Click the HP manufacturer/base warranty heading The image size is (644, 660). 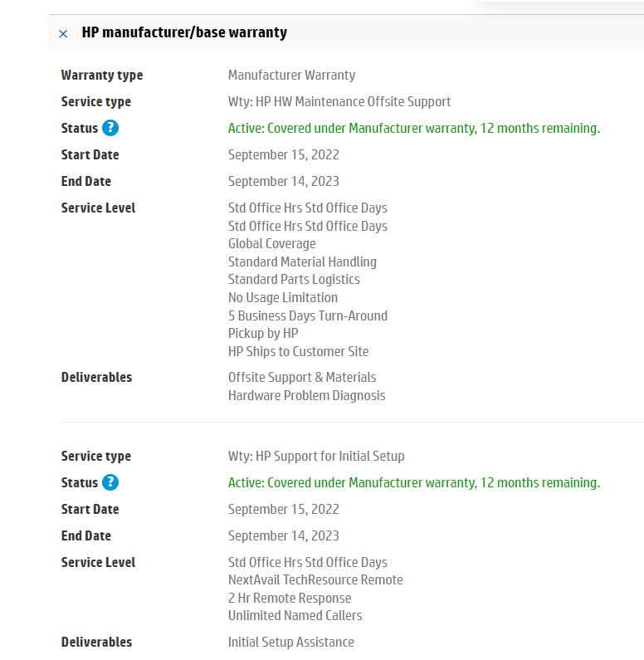pos(184,33)
